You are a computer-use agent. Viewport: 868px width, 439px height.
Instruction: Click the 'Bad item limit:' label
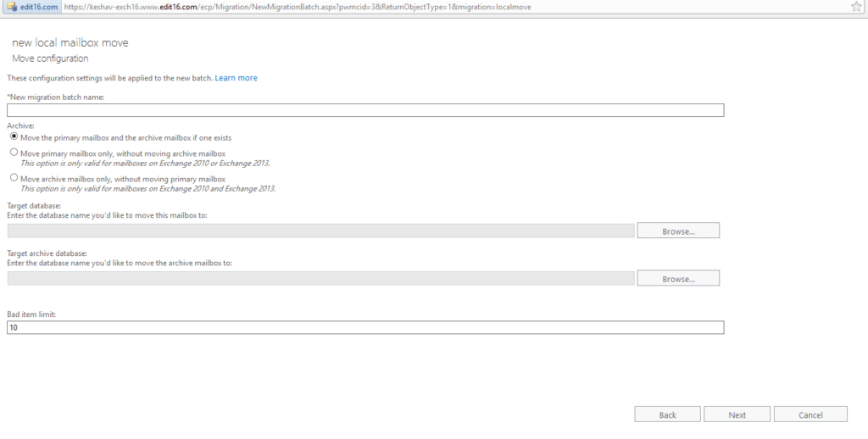(31, 314)
